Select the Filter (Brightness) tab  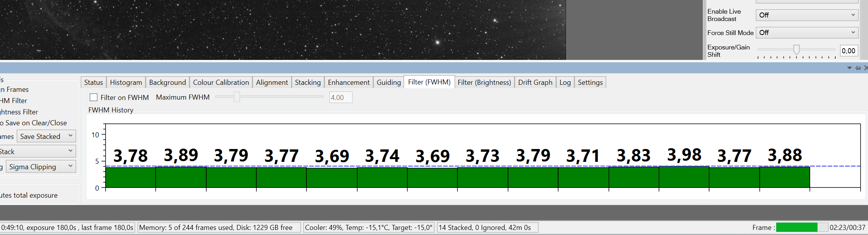(x=484, y=82)
